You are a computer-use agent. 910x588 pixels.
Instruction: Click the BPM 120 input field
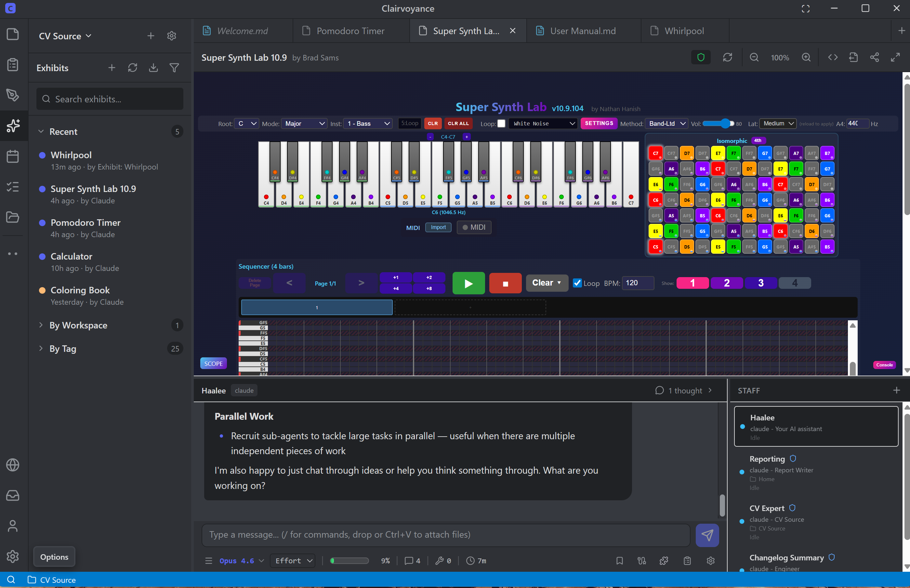tap(638, 283)
